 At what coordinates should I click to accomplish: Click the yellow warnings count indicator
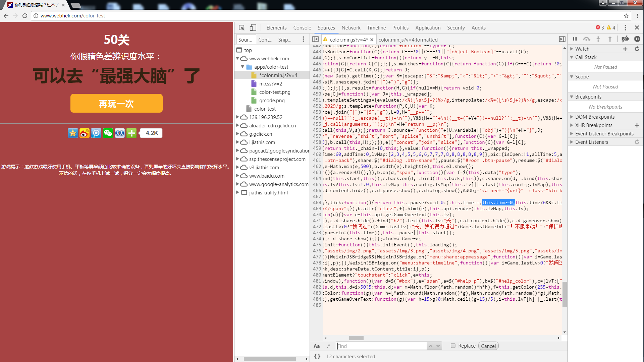pos(611,28)
